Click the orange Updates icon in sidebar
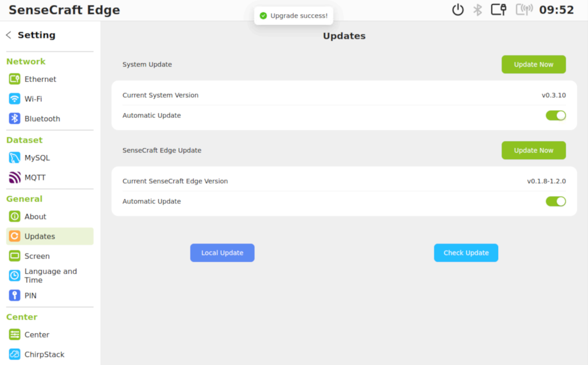The height and width of the screenshot is (365, 588). click(x=15, y=236)
